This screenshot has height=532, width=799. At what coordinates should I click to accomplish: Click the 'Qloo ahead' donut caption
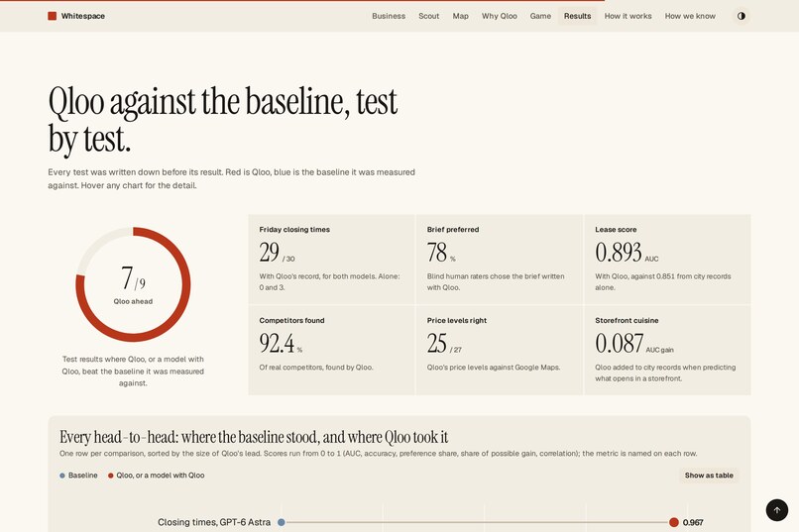pos(133,301)
